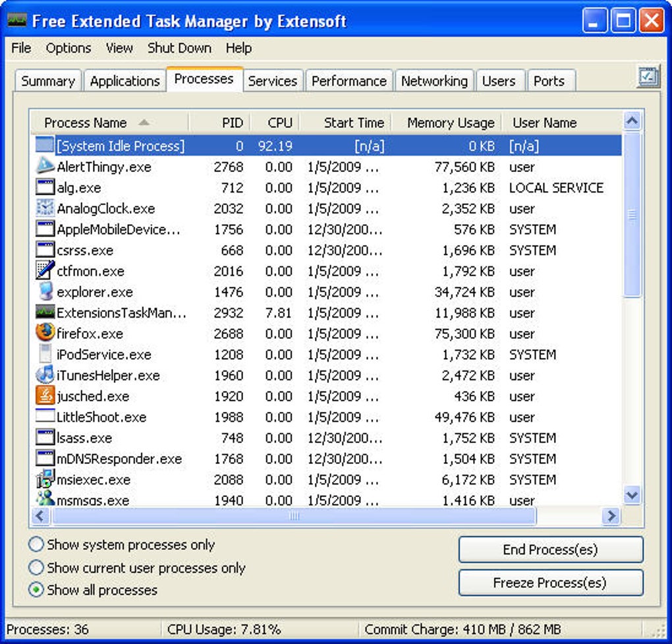Open the View menu
Viewport: 672px width, 644px height.
coord(119,48)
